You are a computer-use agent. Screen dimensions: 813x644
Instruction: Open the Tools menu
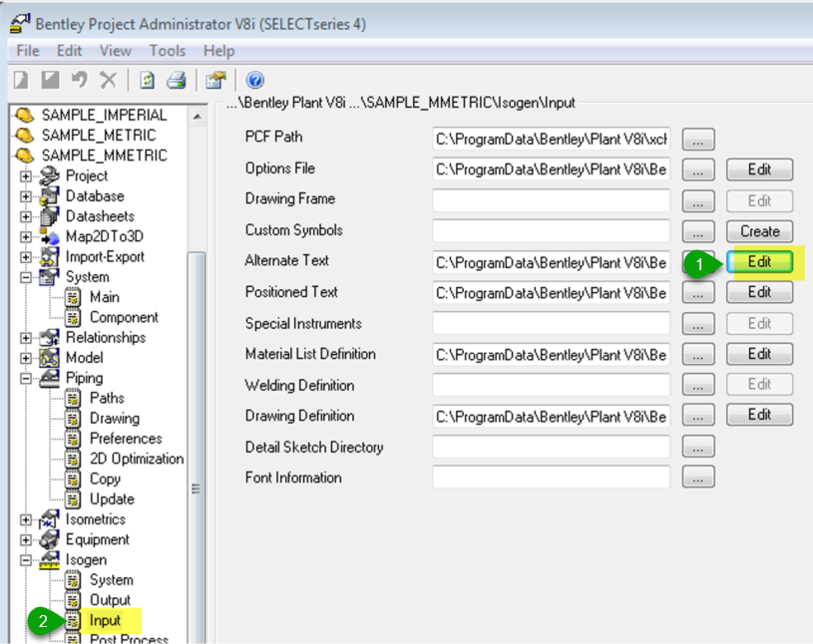tap(168, 51)
